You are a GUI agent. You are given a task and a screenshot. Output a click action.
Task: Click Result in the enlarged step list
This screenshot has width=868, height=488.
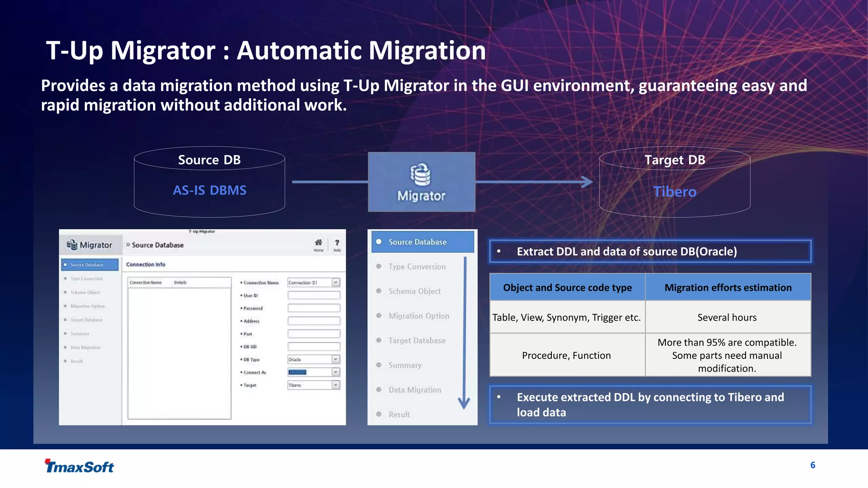coord(399,414)
